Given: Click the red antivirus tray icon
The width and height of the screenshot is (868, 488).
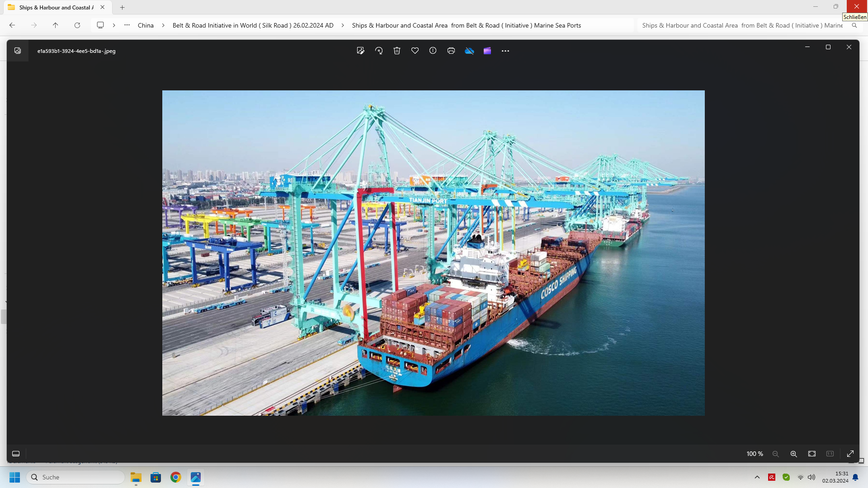Looking at the screenshot, I should click(x=772, y=477).
